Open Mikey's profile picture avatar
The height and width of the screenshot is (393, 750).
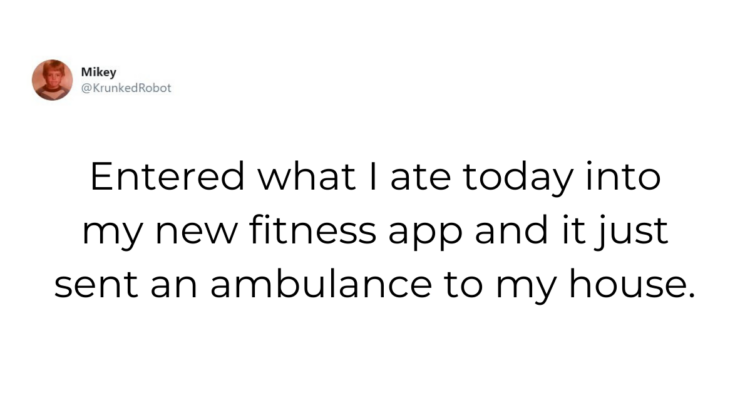tap(52, 80)
